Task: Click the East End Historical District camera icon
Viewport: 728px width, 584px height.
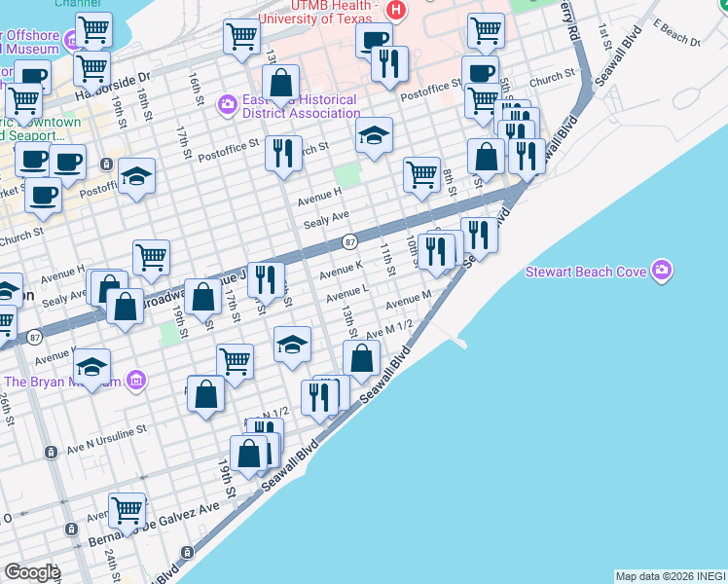Action: pyautogui.click(x=228, y=104)
